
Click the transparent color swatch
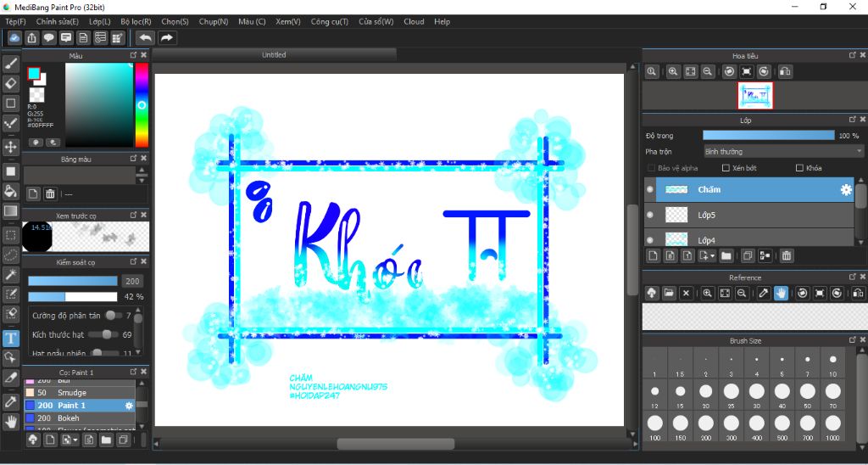pyautogui.click(x=36, y=95)
